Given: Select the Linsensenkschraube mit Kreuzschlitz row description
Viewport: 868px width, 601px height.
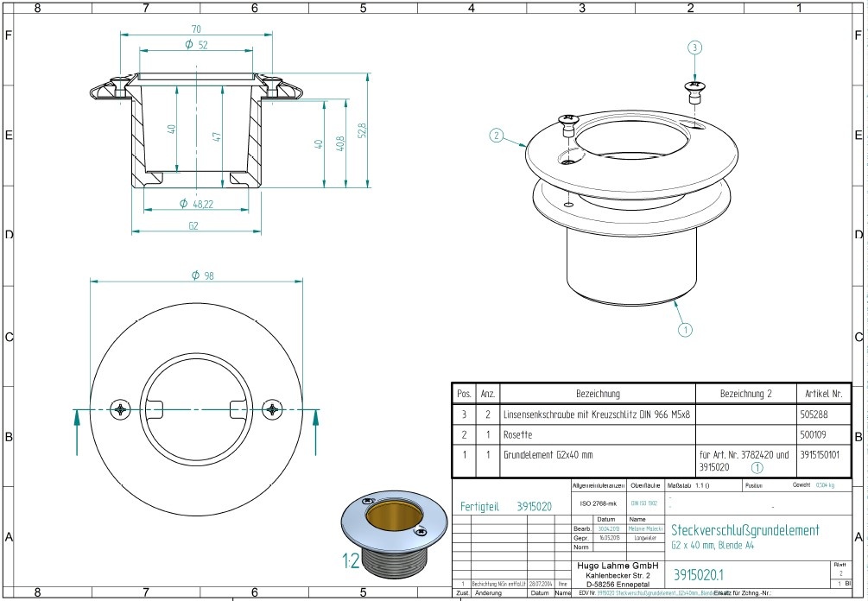Looking at the screenshot, I should tap(597, 414).
